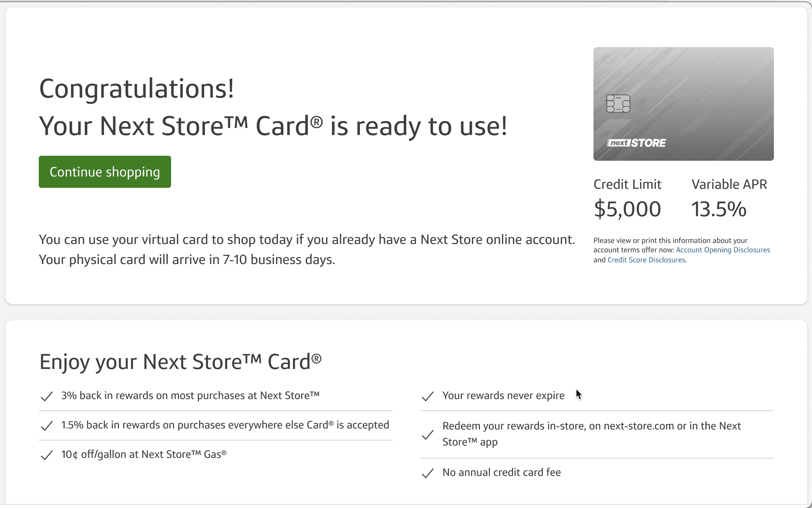Click the No annual credit card fee text
The image size is (812, 508).
click(501, 472)
